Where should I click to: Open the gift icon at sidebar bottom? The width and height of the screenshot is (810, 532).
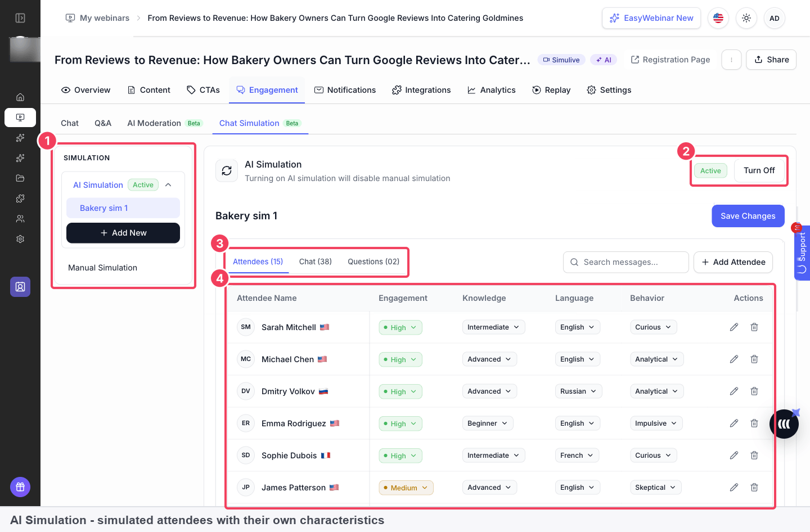(x=20, y=487)
